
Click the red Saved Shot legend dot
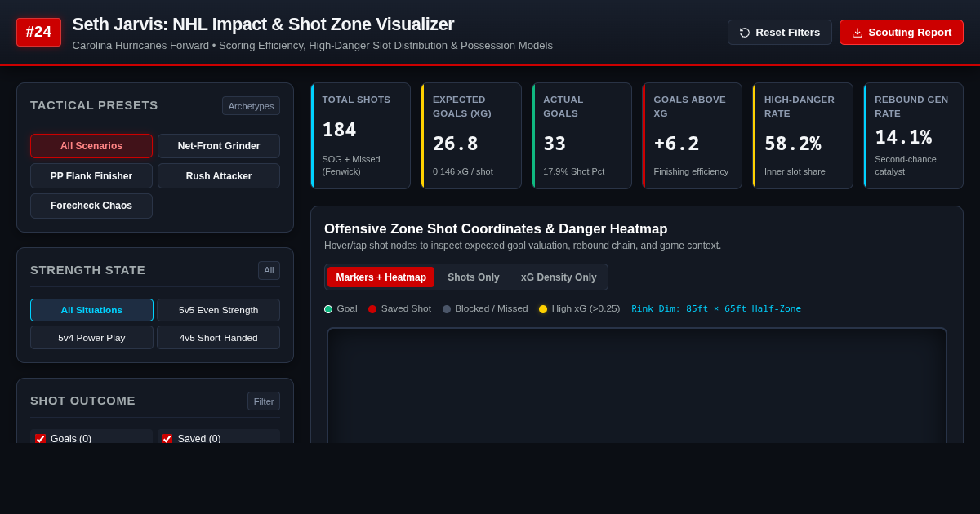[x=372, y=309]
